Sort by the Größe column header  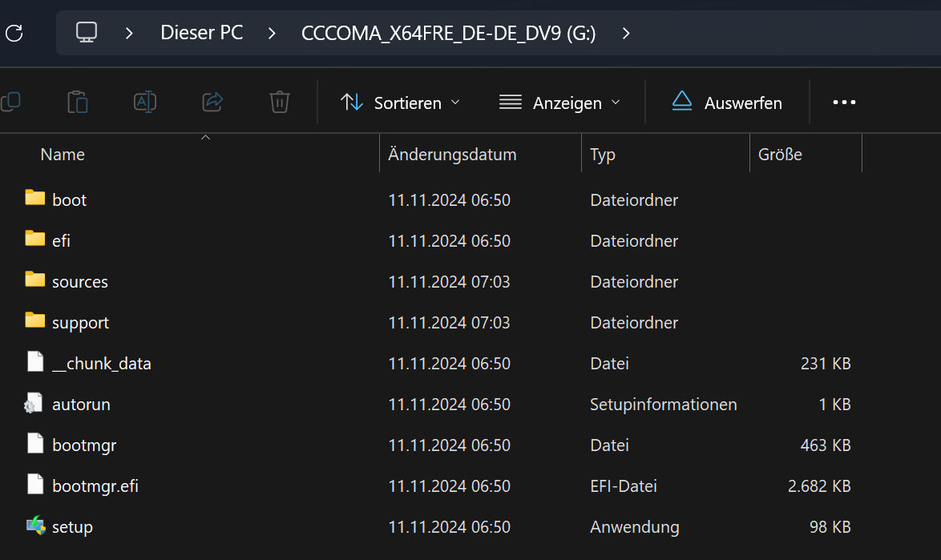point(780,155)
